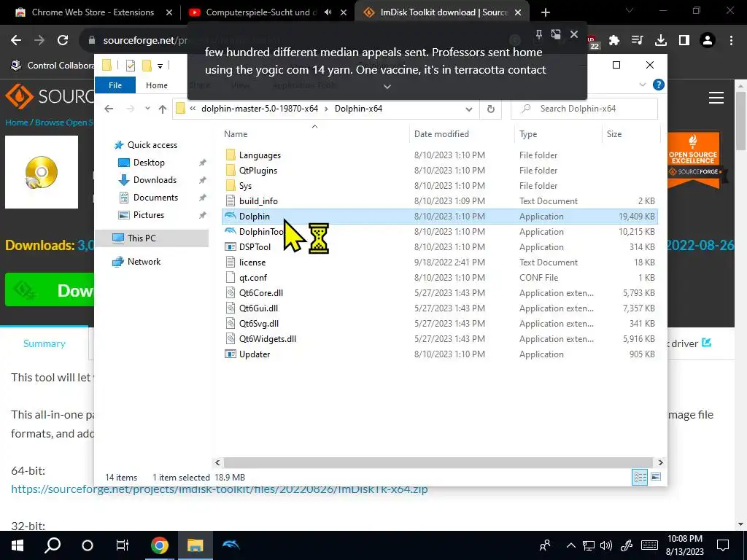Go back in File Explorer
Image resolution: width=747 pixels, height=560 pixels.
click(109, 109)
